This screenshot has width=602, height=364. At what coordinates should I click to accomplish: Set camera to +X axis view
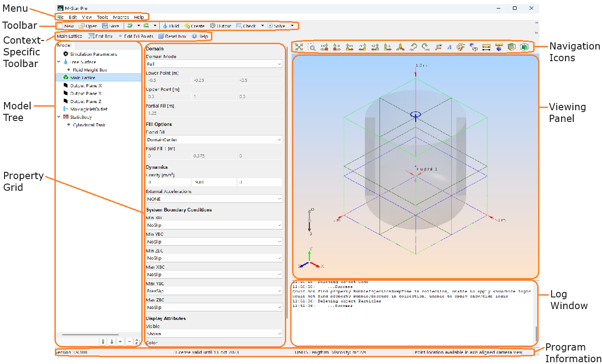click(324, 47)
